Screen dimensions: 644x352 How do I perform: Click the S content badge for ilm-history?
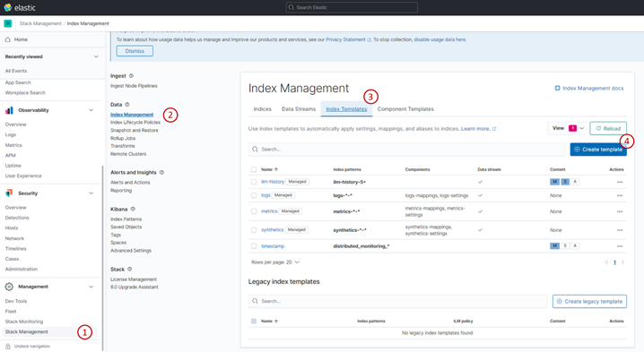point(565,182)
